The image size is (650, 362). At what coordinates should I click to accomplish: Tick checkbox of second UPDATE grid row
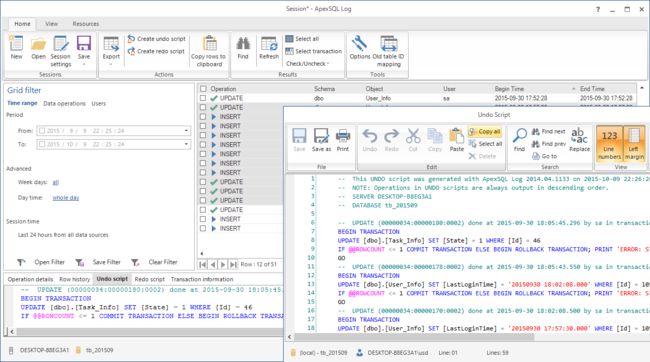203,107
